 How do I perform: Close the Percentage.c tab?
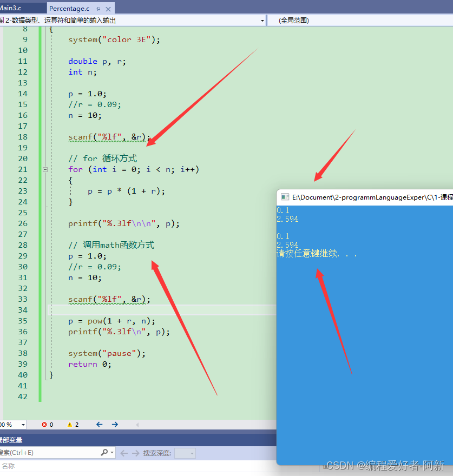tap(108, 9)
